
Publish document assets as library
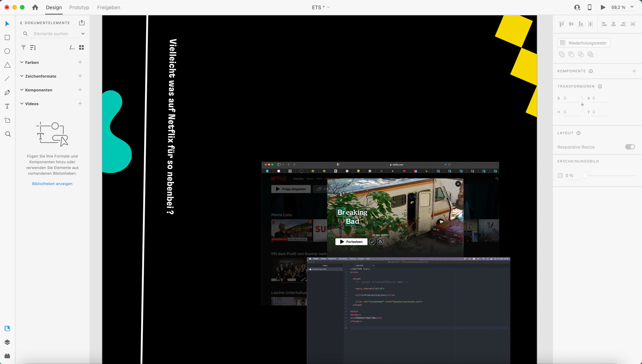82,23
